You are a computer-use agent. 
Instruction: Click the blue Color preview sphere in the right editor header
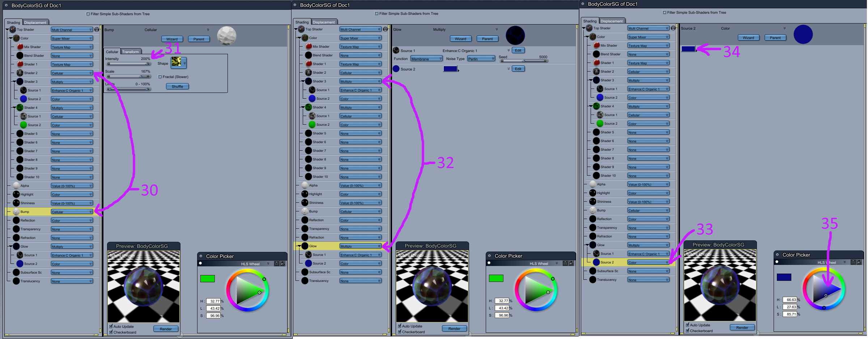click(x=803, y=34)
